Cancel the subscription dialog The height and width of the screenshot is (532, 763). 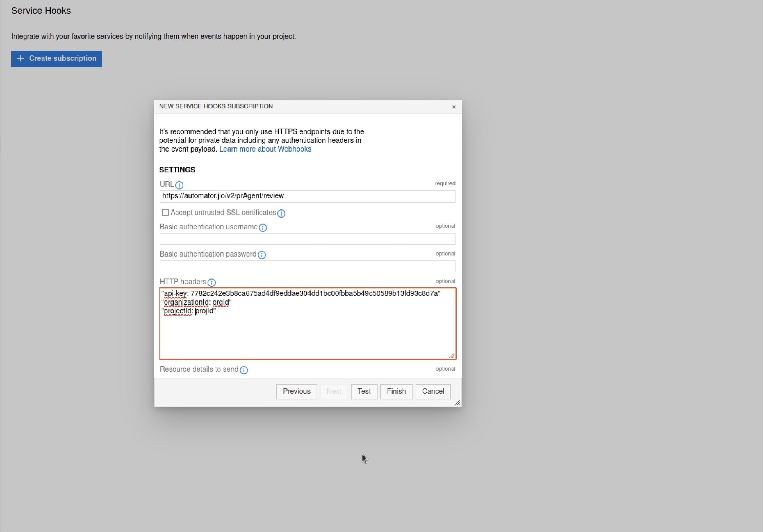(x=433, y=391)
